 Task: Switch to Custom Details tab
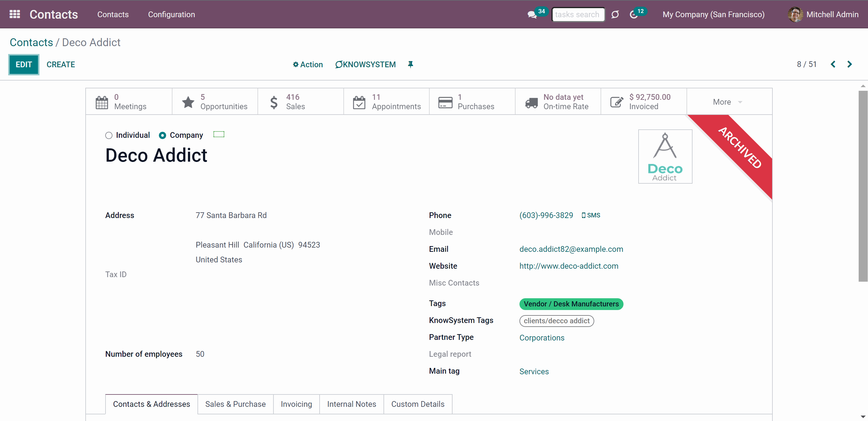click(x=418, y=404)
